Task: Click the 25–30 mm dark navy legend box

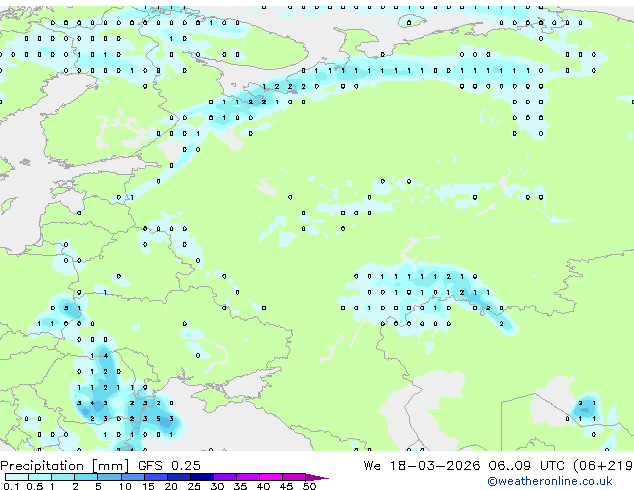Action: pyautogui.click(x=202, y=477)
